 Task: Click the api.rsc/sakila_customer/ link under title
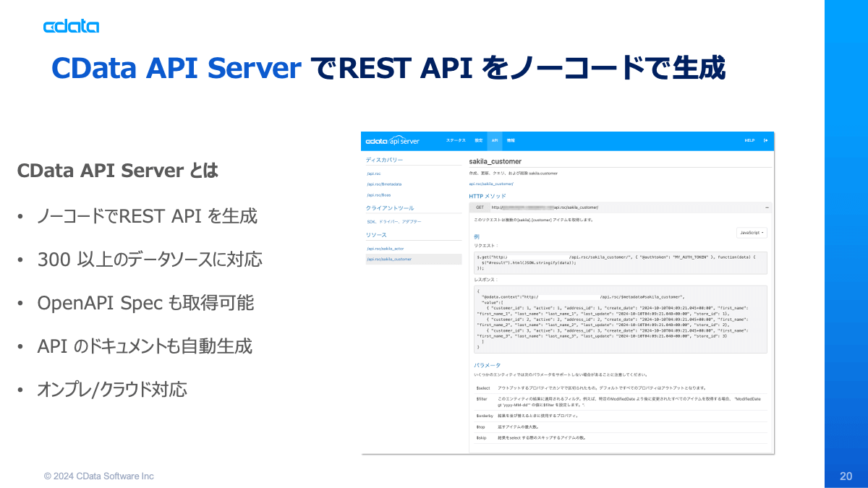pyautogui.click(x=491, y=184)
